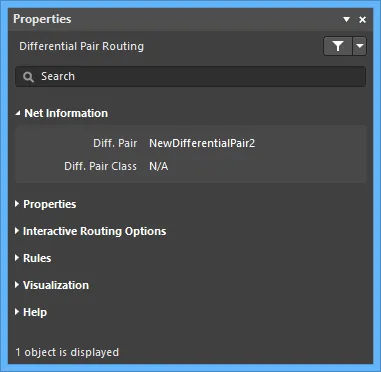Collapse the Net Information section triangle
Viewport: 381px width, 372px height.
(18, 113)
